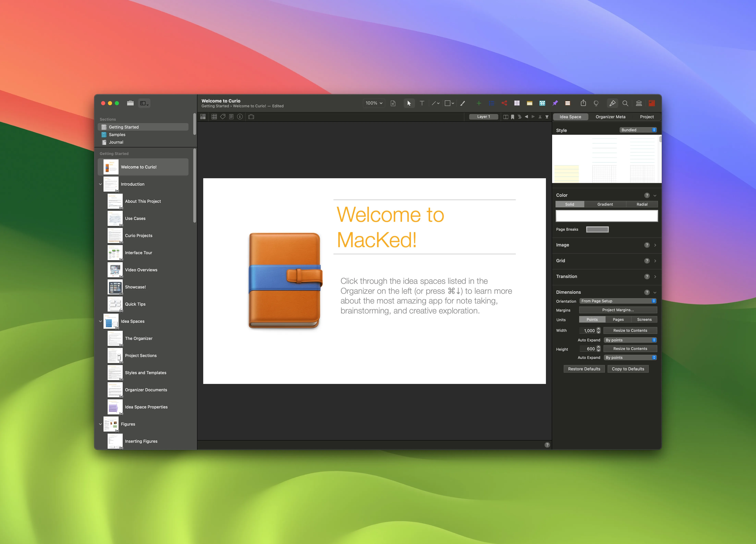The height and width of the screenshot is (544, 756).
Task: Select the Solid color mode
Action: 569,204
